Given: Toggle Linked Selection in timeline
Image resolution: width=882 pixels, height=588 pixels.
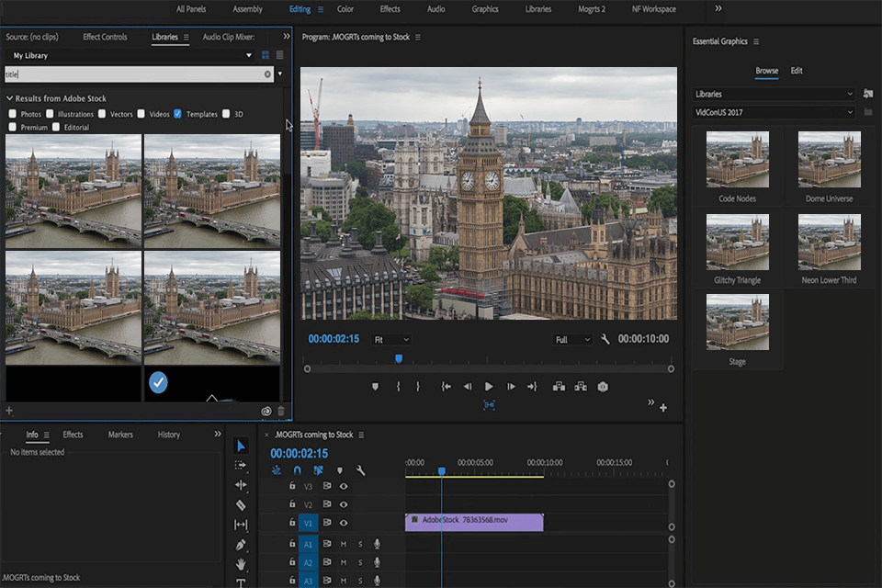Looking at the screenshot, I should pos(318,470).
